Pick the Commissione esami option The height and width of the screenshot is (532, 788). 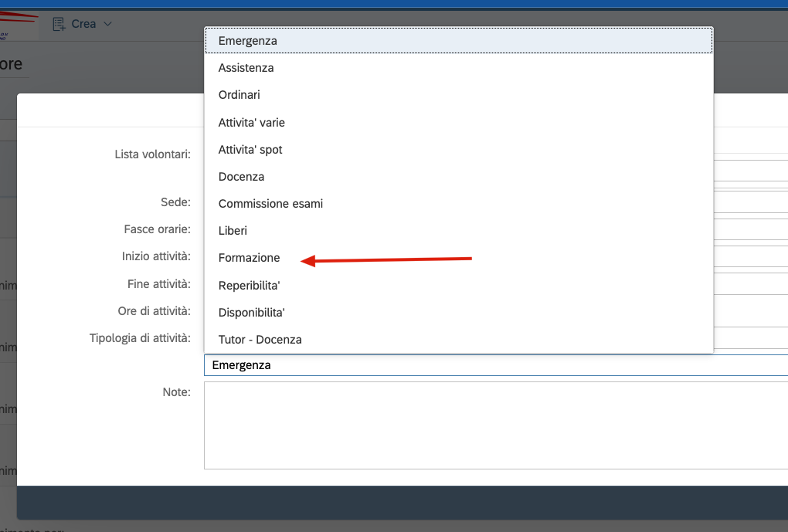click(270, 204)
